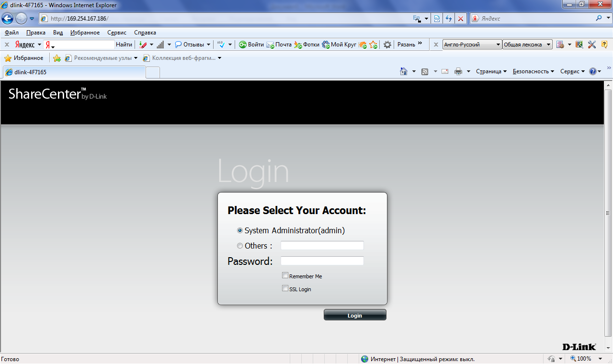Click add to favorites star-arrow icon
Viewport: 613px width, 364px height.
pyautogui.click(x=57, y=58)
